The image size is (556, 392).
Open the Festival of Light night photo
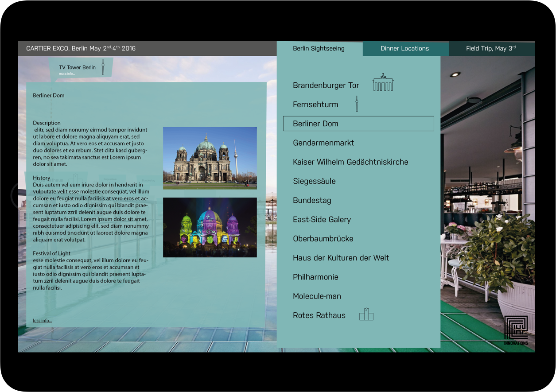210,227
